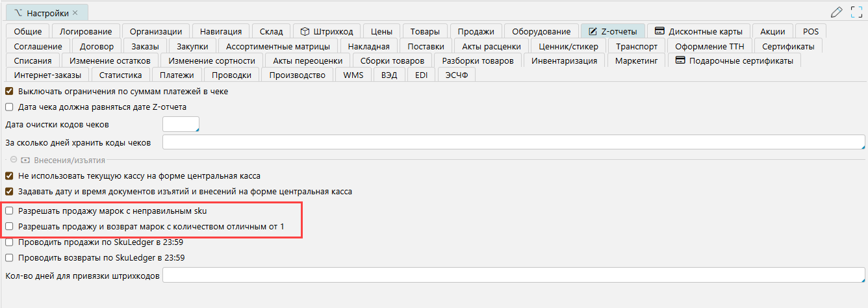This screenshot has height=308, width=868.
Task: Switch to the Общие tab
Action: click(27, 31)
